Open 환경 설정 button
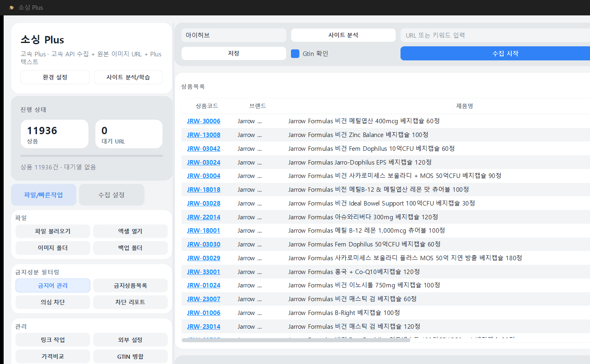This screenshot has height=364, width=590. tap(55, 77)
